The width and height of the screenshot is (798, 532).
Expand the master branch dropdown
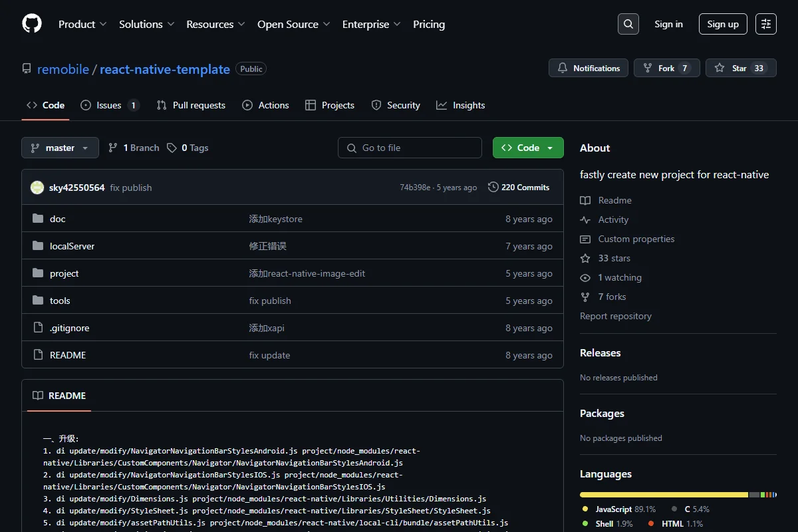tap(60, 148)
